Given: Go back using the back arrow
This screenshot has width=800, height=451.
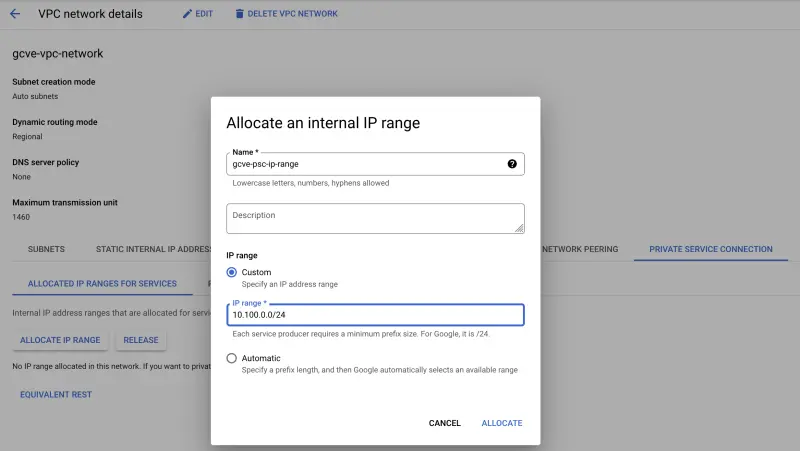Looking at the screenshot, I should [x=15, y=14].
